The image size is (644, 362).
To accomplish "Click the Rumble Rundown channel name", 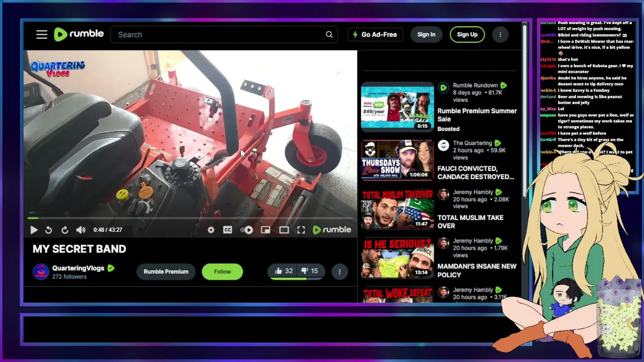I will tap(475, 85).
